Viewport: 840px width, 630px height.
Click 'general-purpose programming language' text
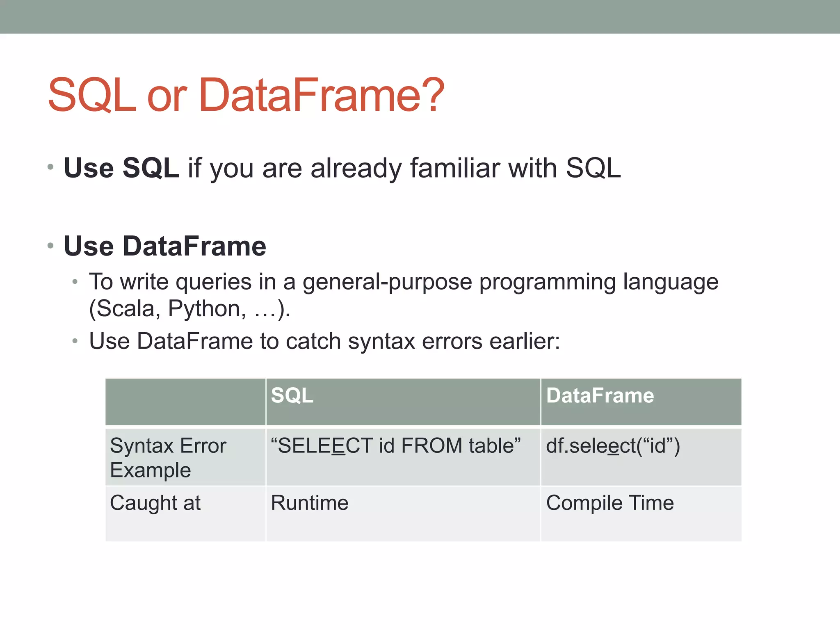coord(511,283)
